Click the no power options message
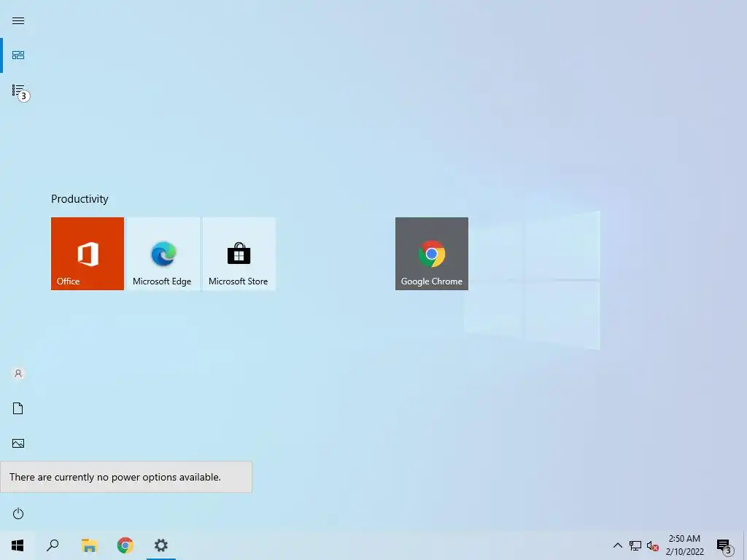 coord(125,477)
